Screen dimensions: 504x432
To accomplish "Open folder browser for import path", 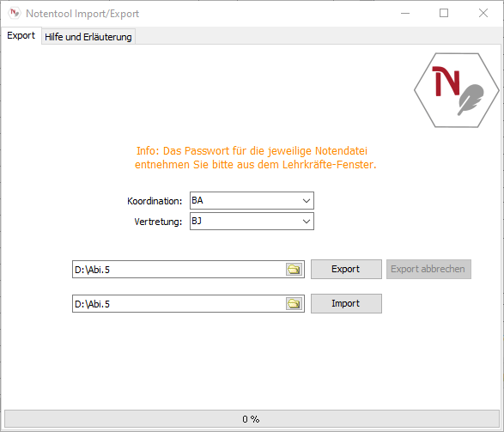I will point(294,303).
